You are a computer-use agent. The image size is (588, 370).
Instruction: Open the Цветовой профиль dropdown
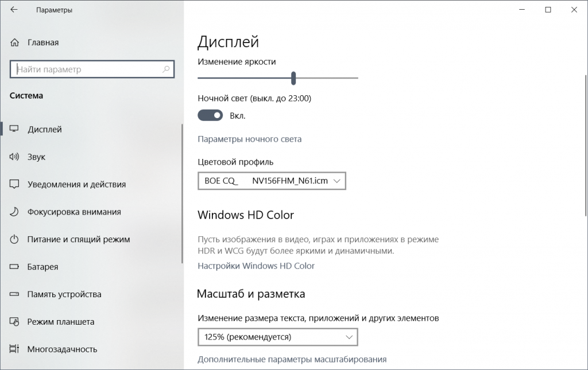click(x=272, y=181)
